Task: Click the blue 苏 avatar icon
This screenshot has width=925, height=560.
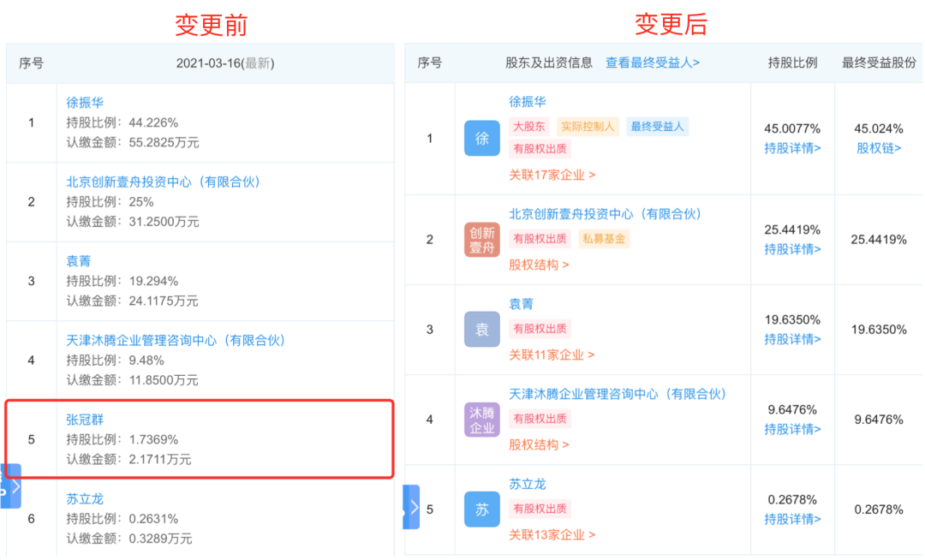Action: coord(482,509)
